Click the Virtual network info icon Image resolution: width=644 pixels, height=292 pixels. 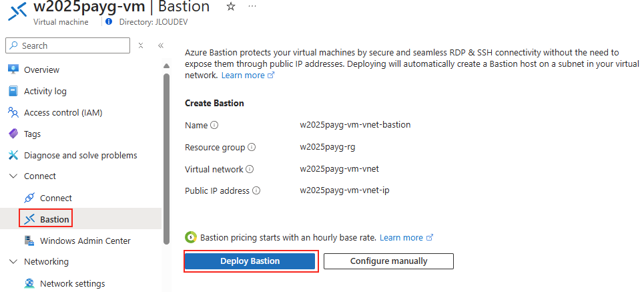point(250,169)
